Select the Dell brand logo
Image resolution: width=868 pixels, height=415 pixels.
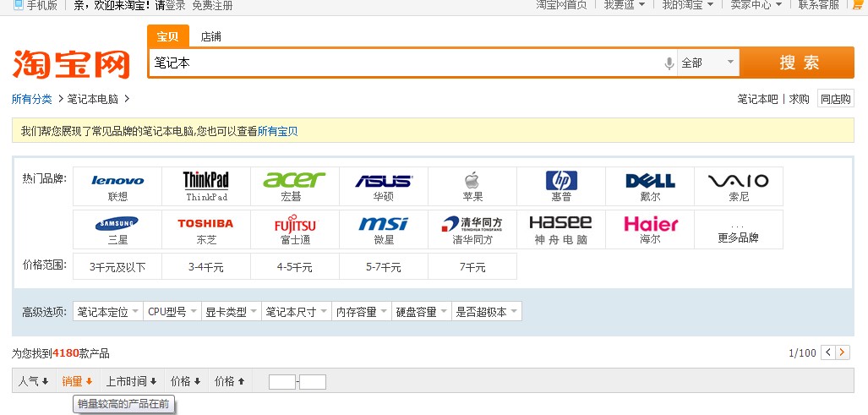click(x=649, y=181)
